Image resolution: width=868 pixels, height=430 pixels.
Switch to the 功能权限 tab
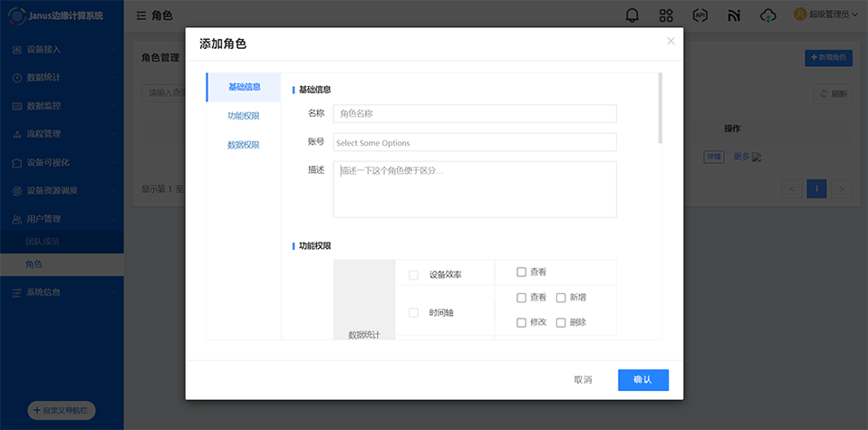244,116
